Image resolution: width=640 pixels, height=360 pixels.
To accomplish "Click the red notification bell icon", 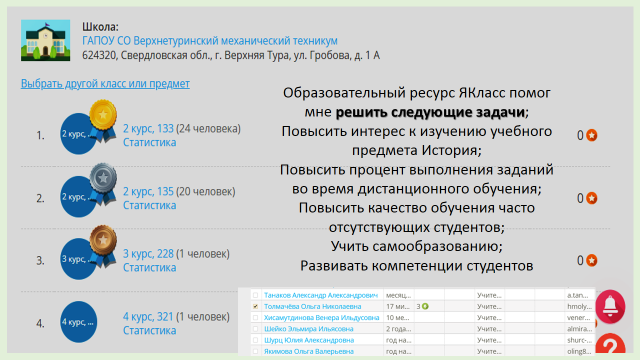I will click(610, 307).
